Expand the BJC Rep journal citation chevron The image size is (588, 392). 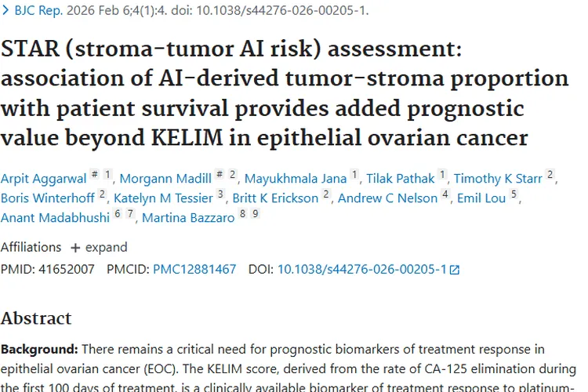click(6, 11)
